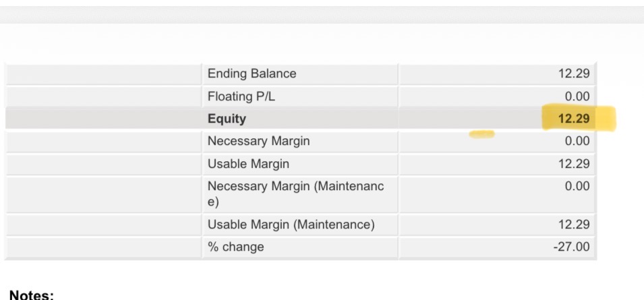The width and height of the screenshot is (644, 300).
Task: Select the Necessary Margin (Maintenance) label
Action: coord(296,194)
